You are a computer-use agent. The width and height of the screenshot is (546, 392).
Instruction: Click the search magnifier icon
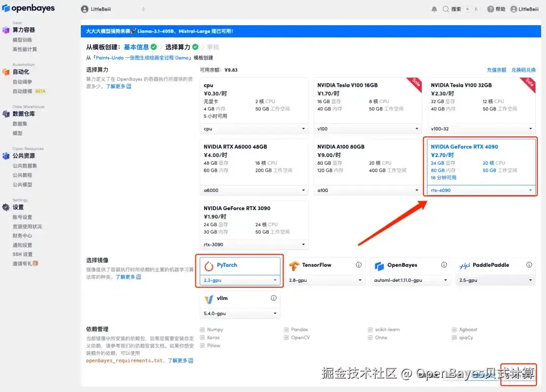(445, 9)
